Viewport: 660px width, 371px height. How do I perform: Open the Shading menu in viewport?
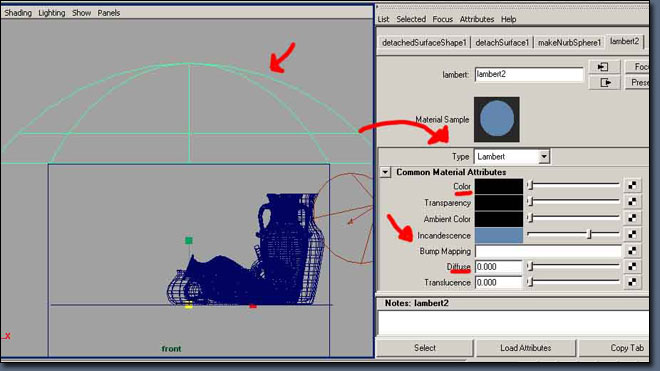click(18, 13)
